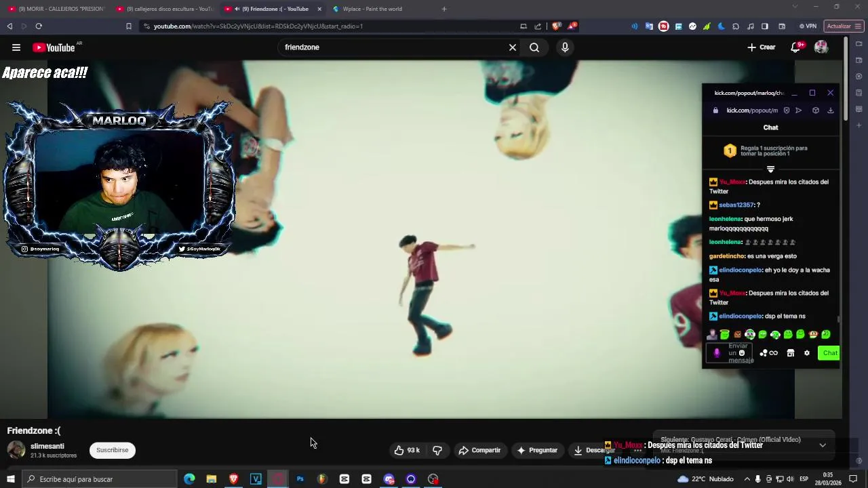Viewport: 868px width, 488px height.
Task: Go to the YouTube home logo
Action: click(54, 47)
